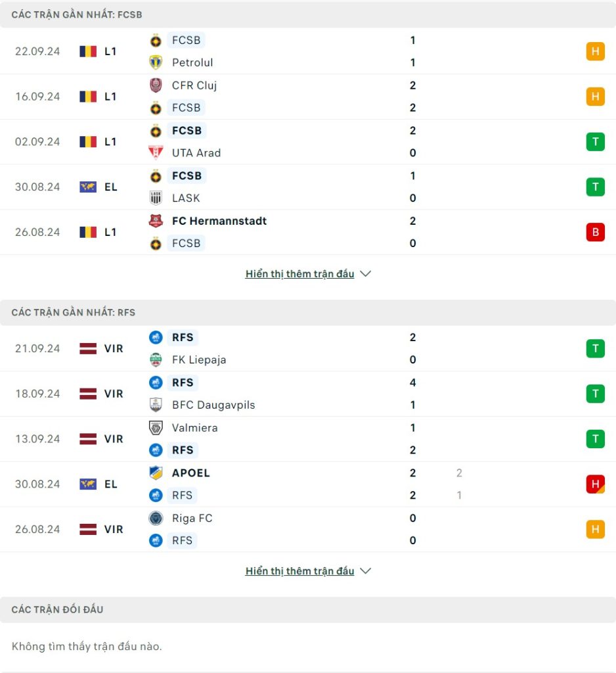Click orange H badge for FCSB vs Petrolul
This screenshot has height=673, width=616.
pyautogui.click(x=595, y=51)
